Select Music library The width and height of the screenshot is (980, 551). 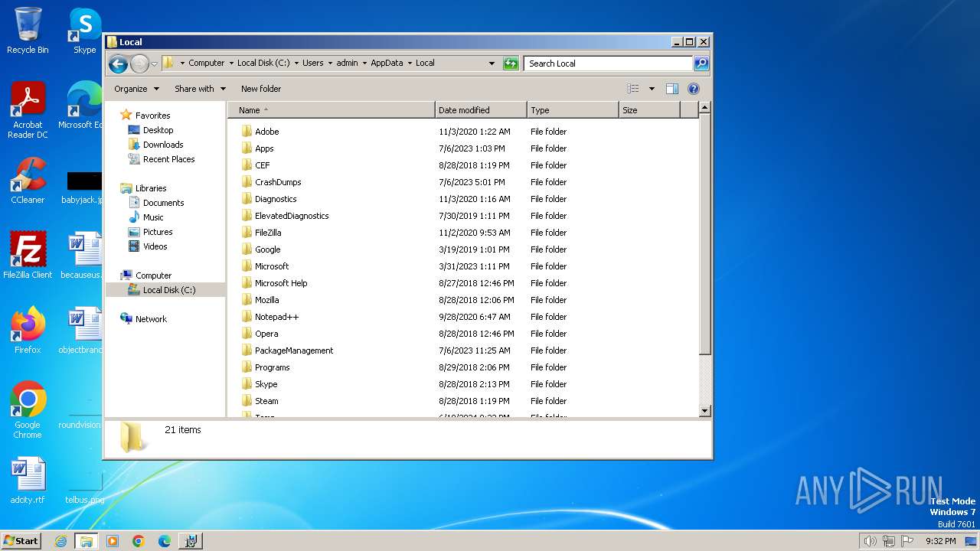pyautogui.click(x=153, y=217)
